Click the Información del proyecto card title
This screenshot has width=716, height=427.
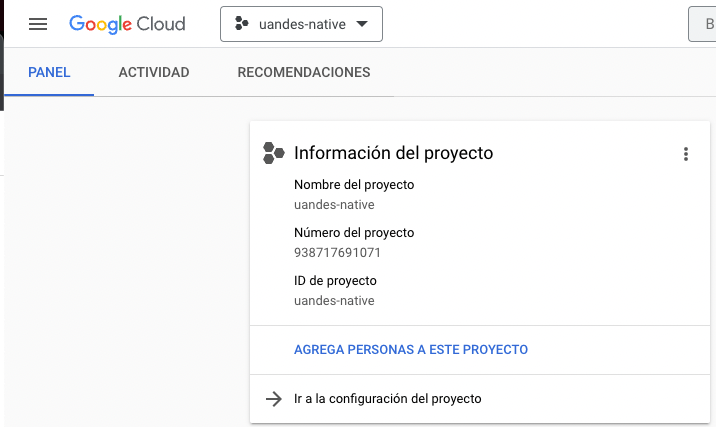tap(394, 153)
